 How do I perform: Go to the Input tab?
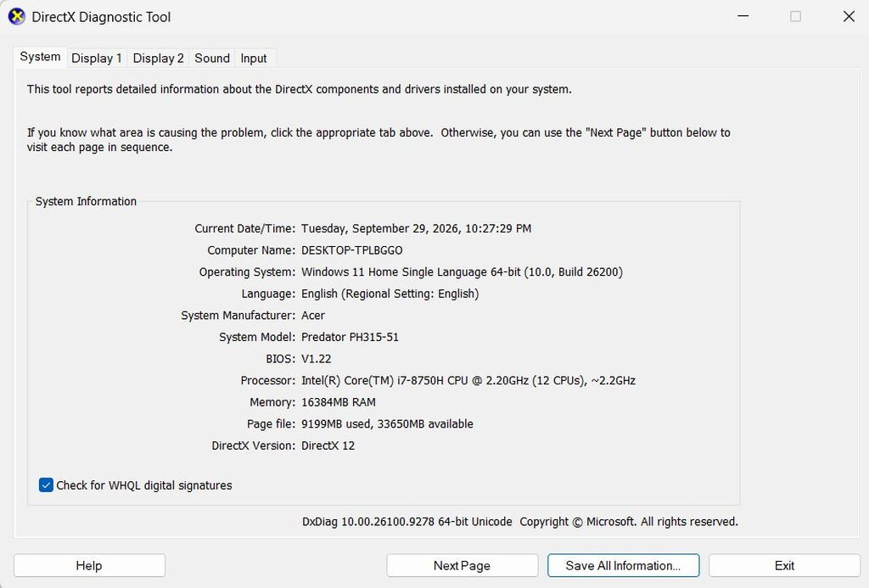pyautogui.click(x=253, y=59)
